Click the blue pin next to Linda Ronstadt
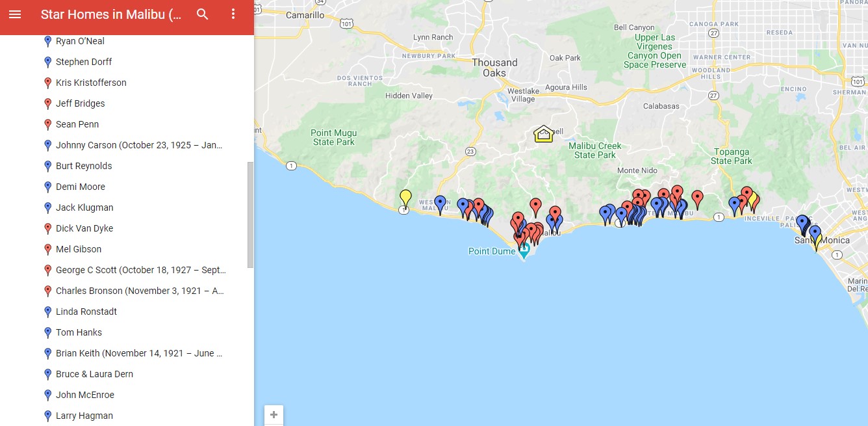The image size is (868, 426). (x=47, y=312)
